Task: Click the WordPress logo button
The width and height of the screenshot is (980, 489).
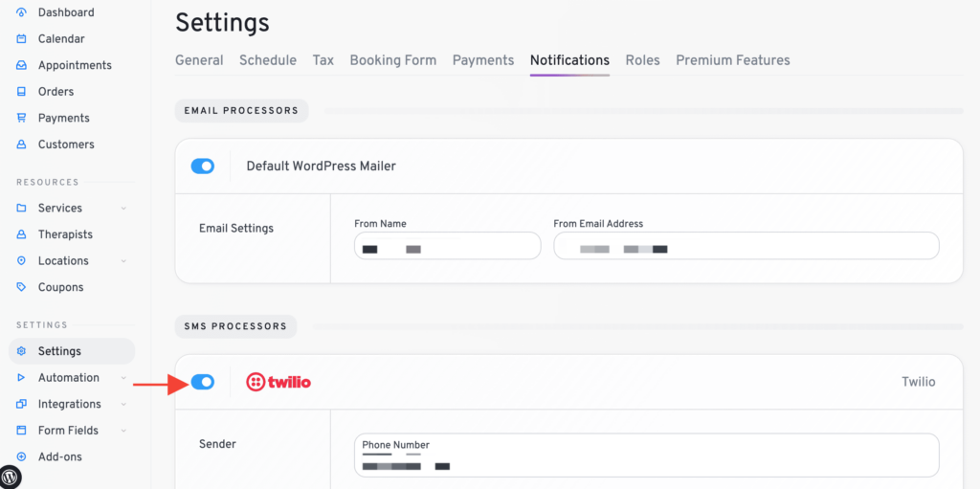Action: point(10,476)
